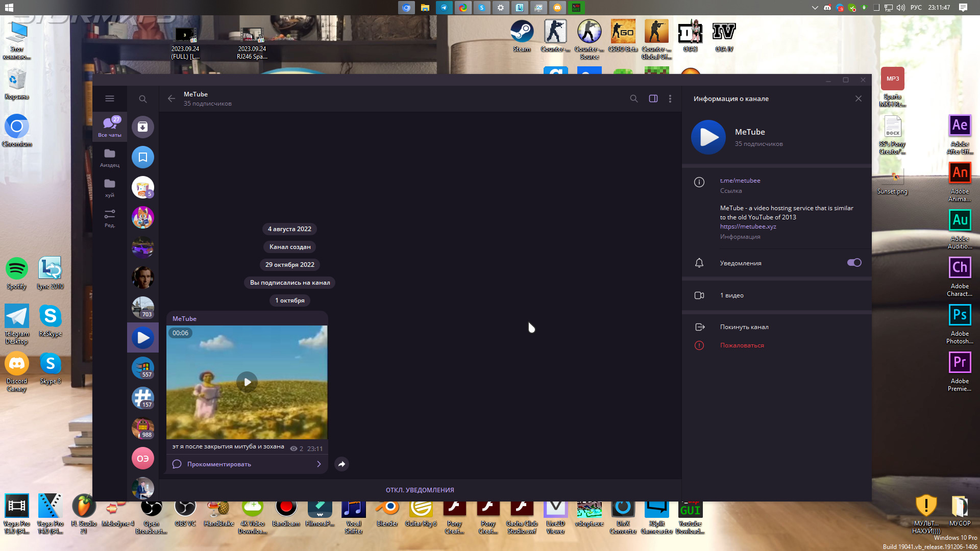
Task: Select the Аиздец folder tab
Action: (110, 157)
